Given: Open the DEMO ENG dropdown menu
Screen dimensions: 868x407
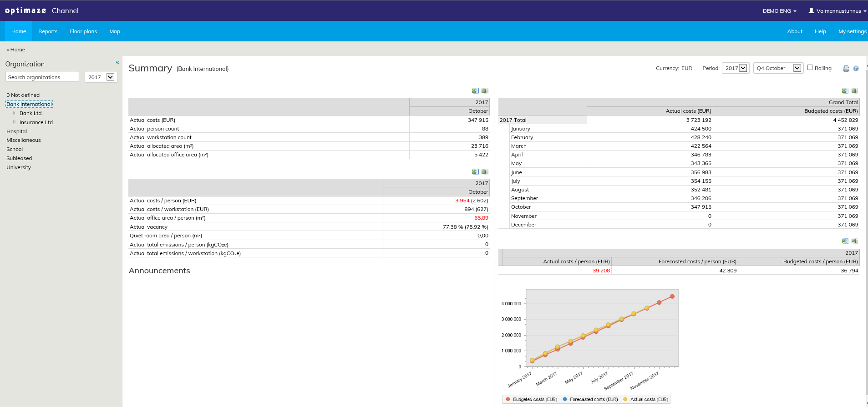Looking at the screenshot, I should coord(779,11).
